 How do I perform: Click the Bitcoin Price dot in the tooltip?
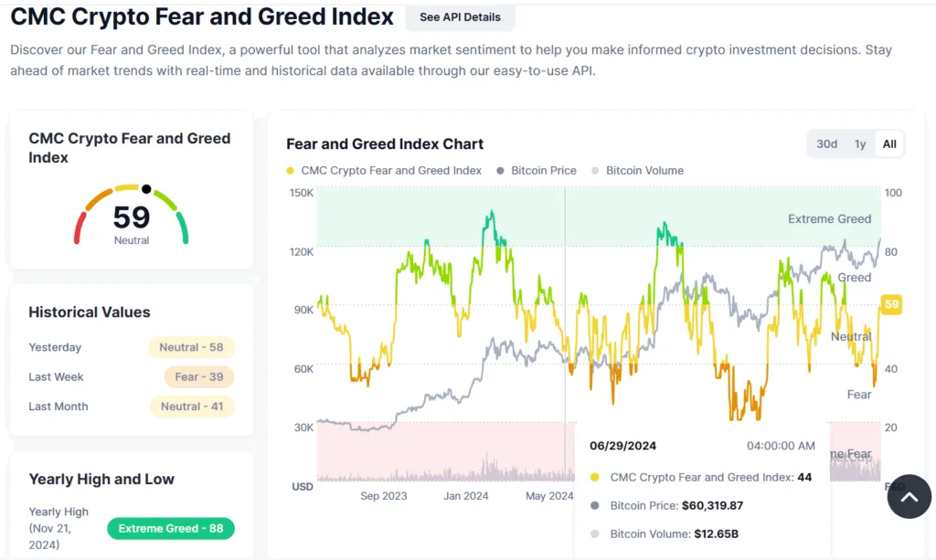596,505
